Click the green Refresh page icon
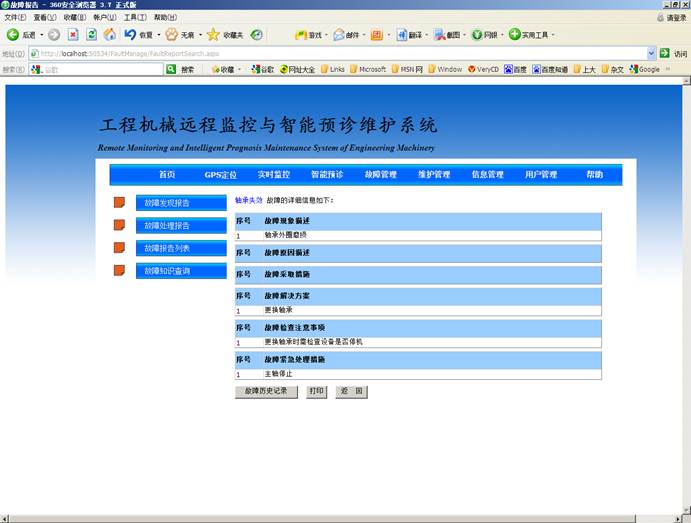The width and height of the screenshot is (691, 523). pyautogui.click(x=91, y=34)
